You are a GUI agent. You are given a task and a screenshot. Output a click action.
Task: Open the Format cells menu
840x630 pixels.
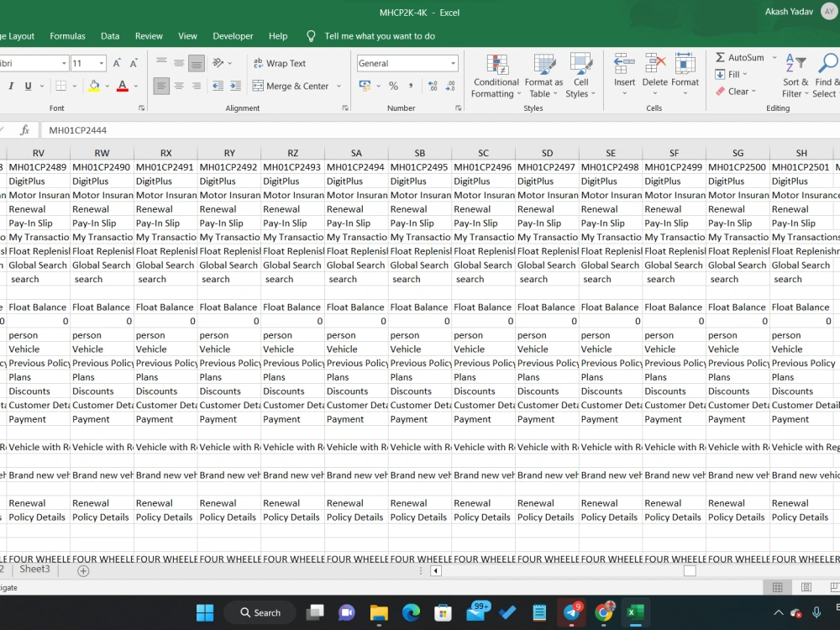click(x=685, y=75)
